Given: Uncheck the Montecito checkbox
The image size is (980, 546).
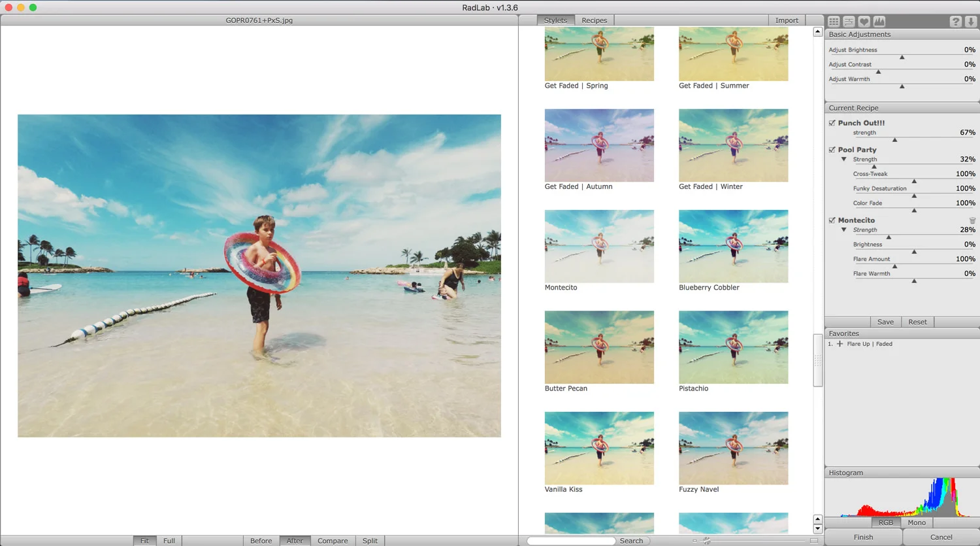Looking at the screenshot, I should pos(832,220).
